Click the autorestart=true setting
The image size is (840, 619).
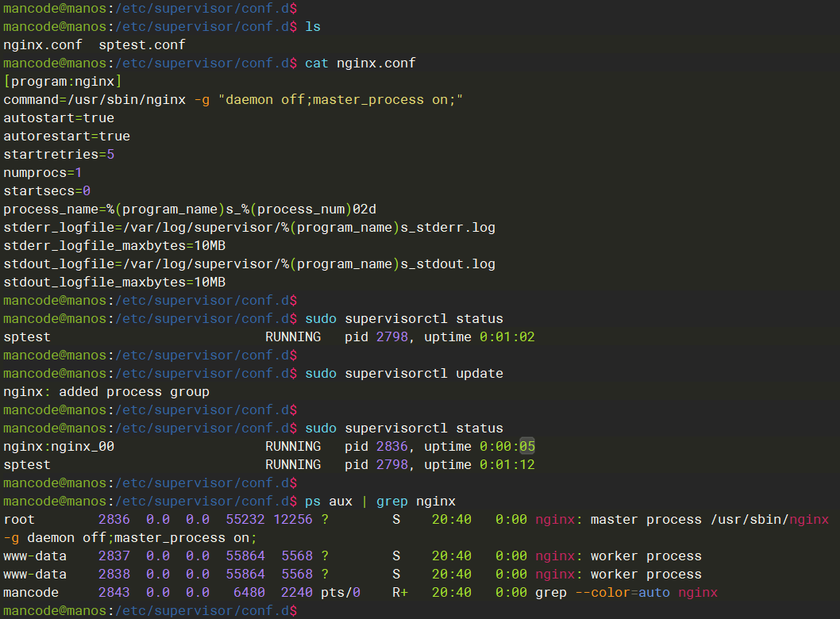(x=67, y=136)
